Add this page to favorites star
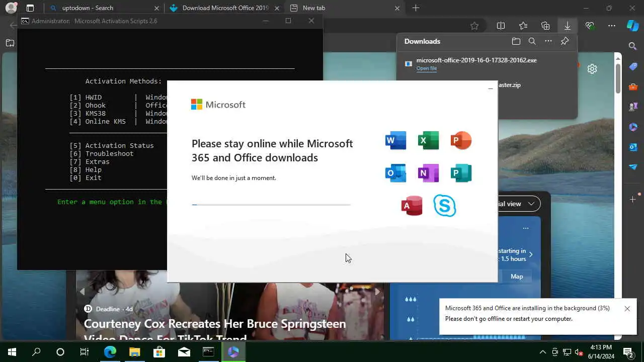 pyautogui.click(x=474, y=26)
